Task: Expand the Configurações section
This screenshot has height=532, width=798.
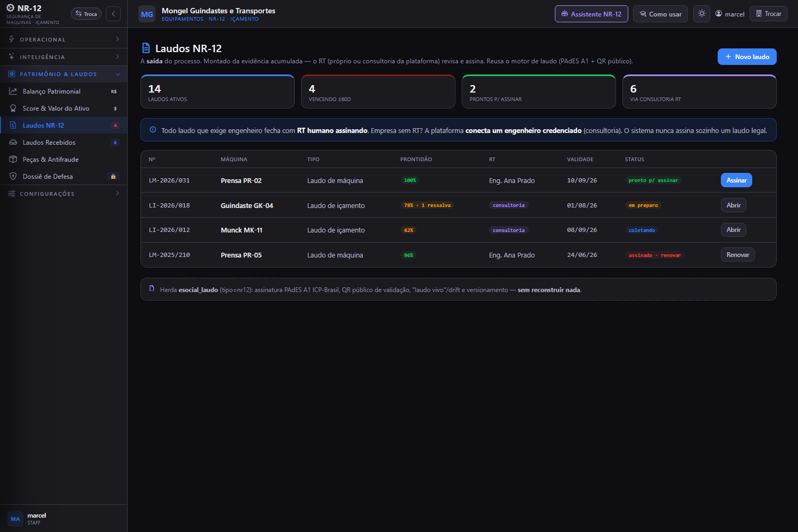Action: 63,194
